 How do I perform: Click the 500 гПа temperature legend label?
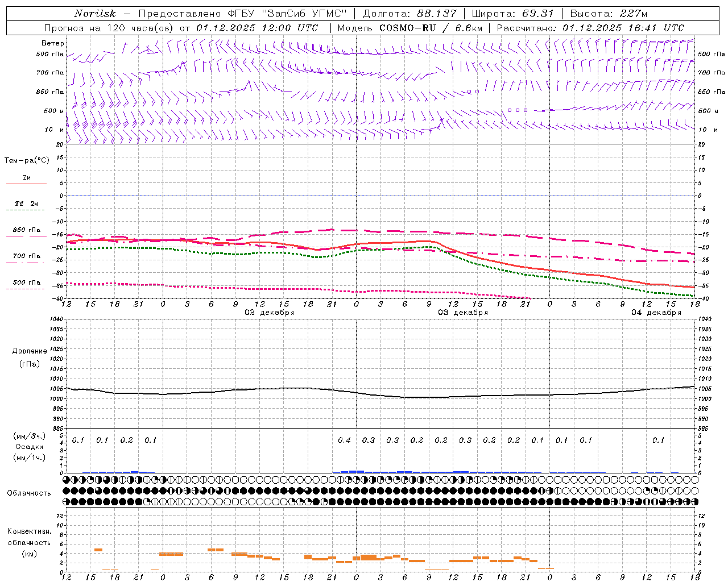point(27,282)
